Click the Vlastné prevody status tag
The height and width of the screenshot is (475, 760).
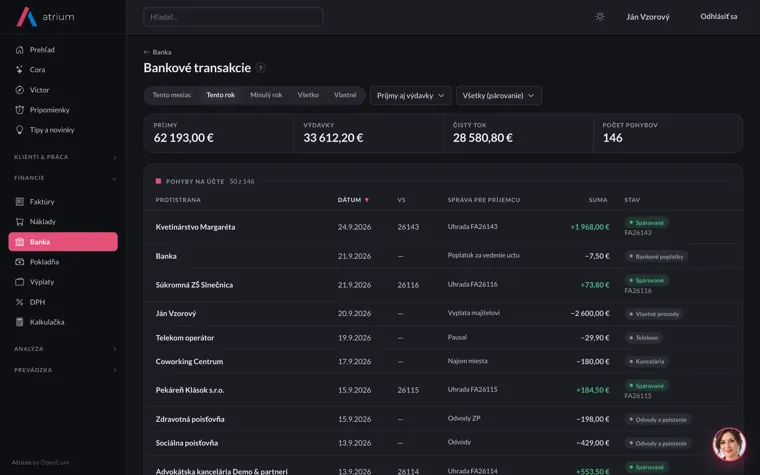pyautogui.click(x=654, y=314)
